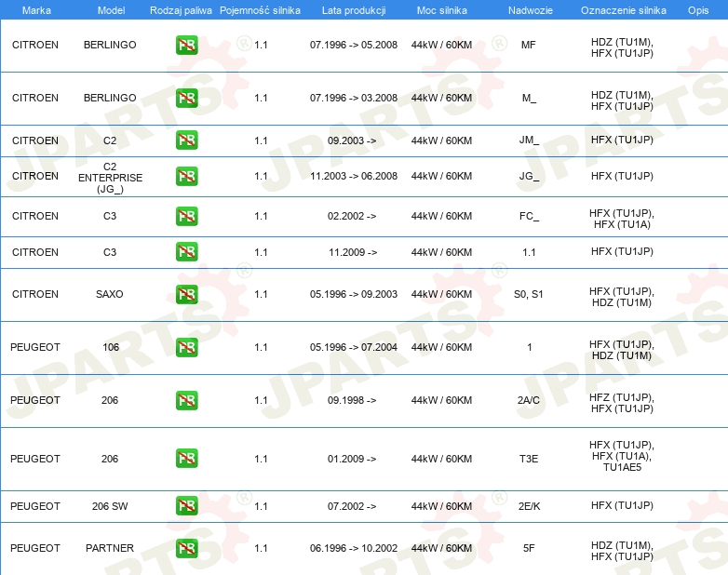Viewport: 728px width, 575px height.
Task: Click the 2E/K body code cell
Action: 530,506
